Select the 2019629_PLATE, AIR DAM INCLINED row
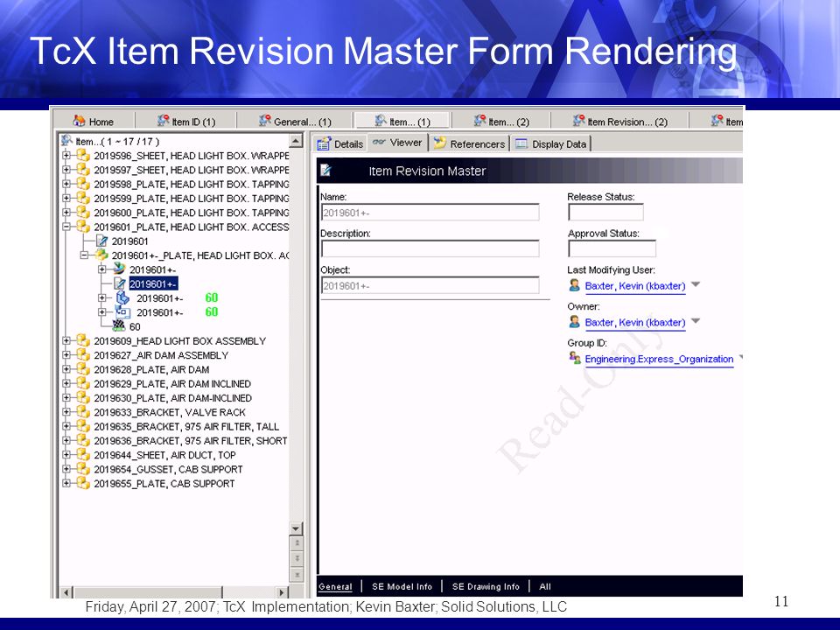This screenshot has width=840, height=630. point(172,383)
